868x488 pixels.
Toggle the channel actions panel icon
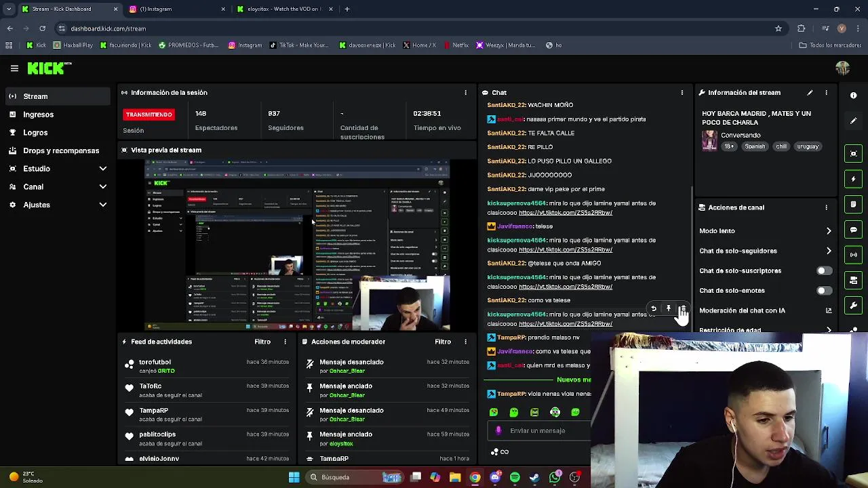click(x=854, y=280)
